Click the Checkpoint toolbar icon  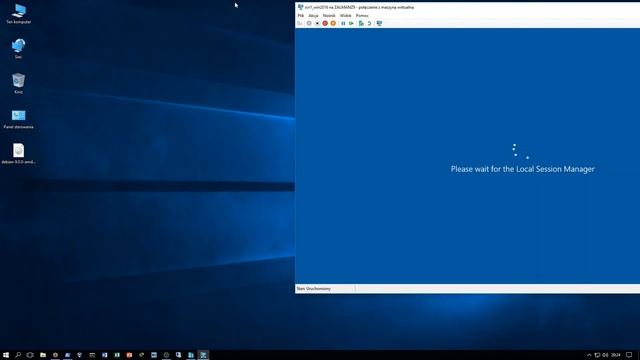pos(361,23)
